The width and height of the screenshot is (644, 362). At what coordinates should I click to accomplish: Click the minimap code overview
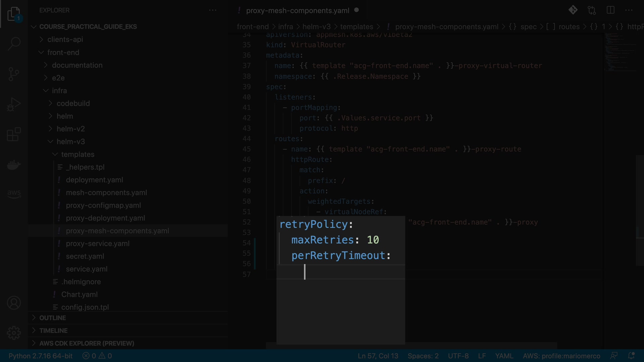click(x=621, y=52)
